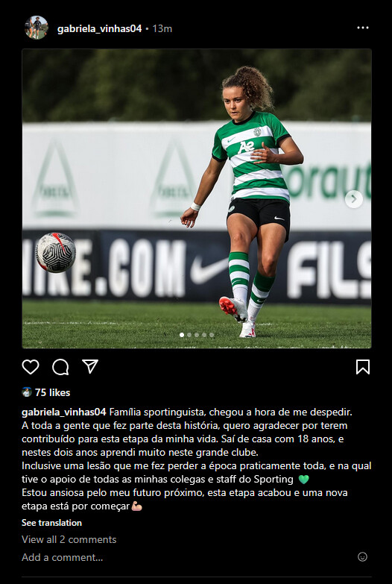Open the football player photo
392x584 pixels.
tap(197, 198)
